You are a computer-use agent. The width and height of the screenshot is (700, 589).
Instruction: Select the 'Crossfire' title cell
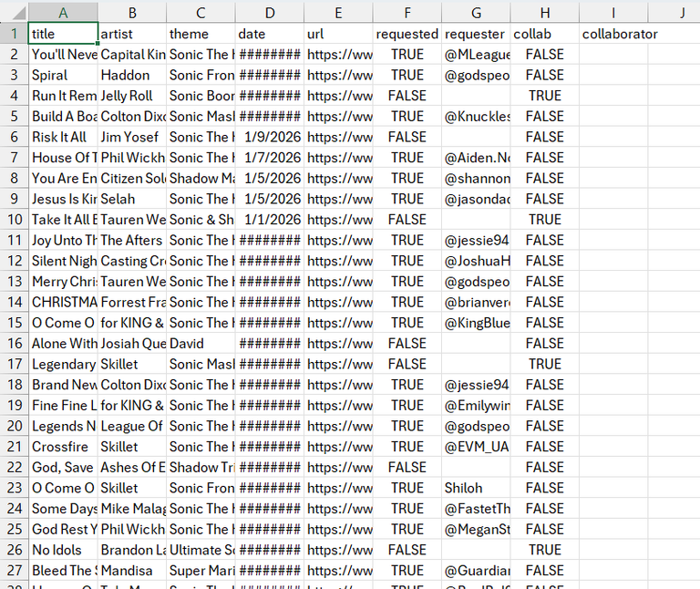tap(63, 447)
